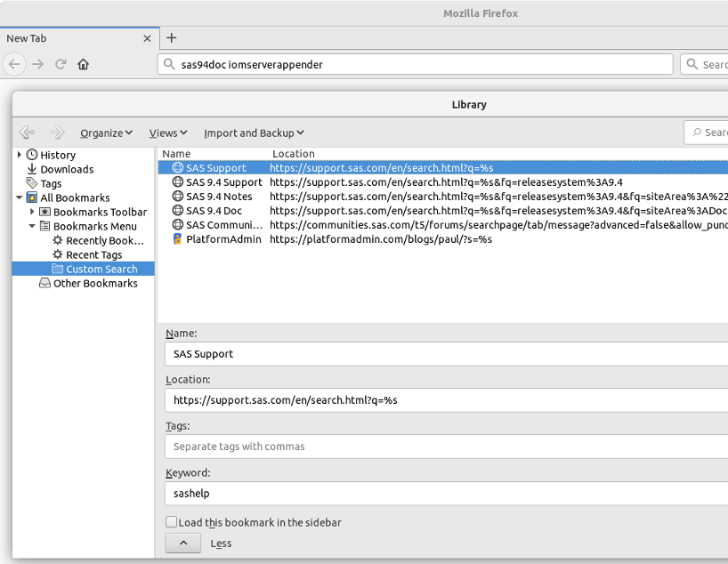Click the magnifier icon in the address bar
Viewport: 728px width, 564px height.
169,64
